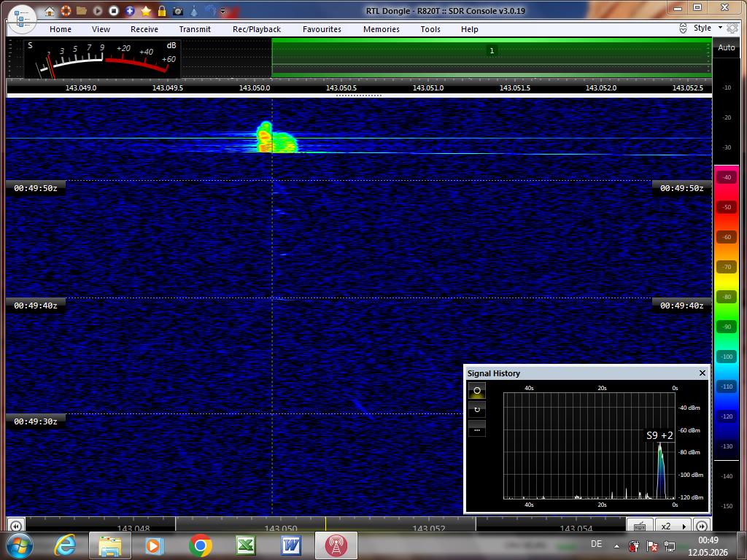The width and height of the screenshot is (747, 560).
Task: Open the three-dots options in Signal History
Action: [x=477, y=429]
